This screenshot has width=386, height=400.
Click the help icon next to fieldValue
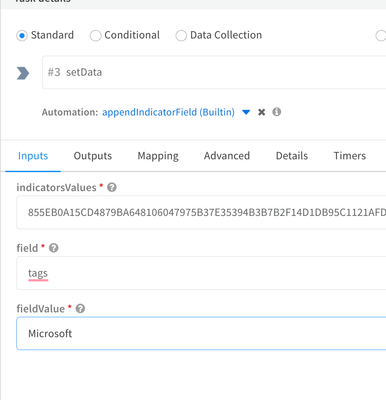[x=80, y=309]
